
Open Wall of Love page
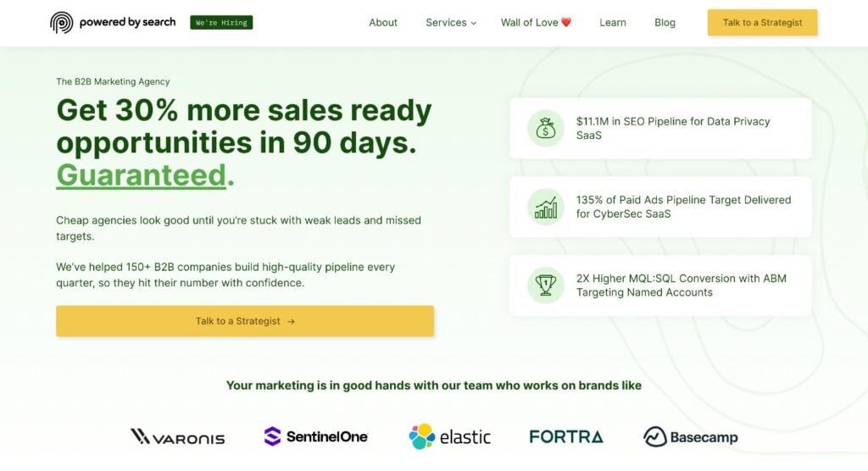pyautogui.click(x=536, y=23)
